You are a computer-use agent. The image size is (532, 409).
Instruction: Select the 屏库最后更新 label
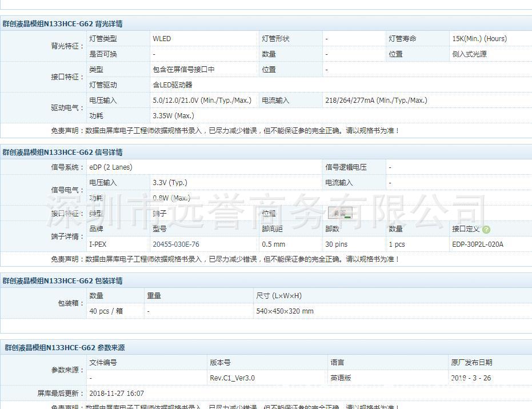61,394
